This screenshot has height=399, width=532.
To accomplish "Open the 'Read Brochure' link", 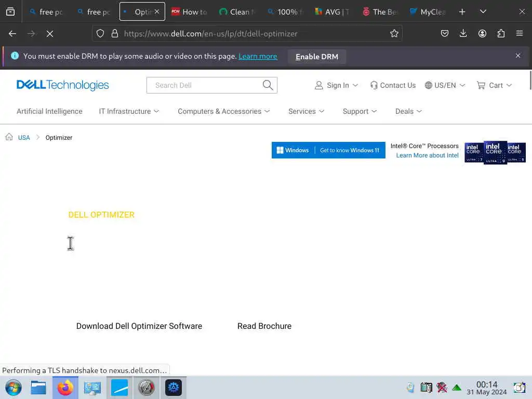I will point(264,326).
